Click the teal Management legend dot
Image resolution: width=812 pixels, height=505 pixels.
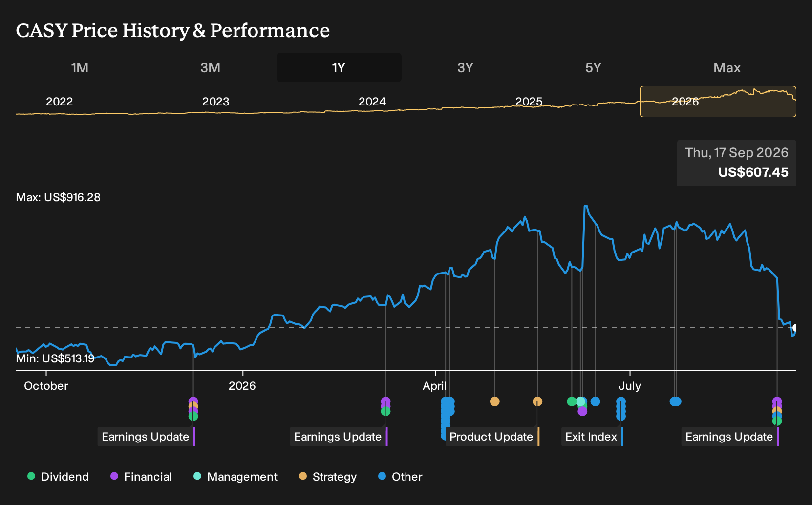pyautogui.click(x=197, y=476)
